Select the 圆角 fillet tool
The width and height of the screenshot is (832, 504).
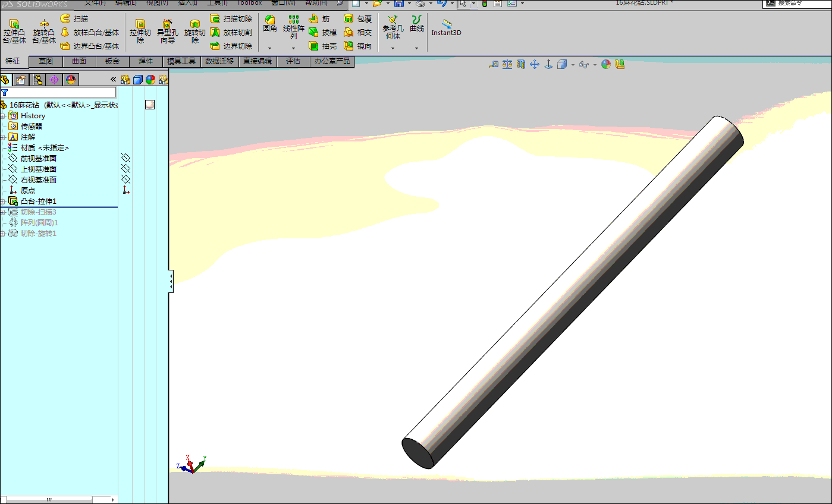point(270,24)
